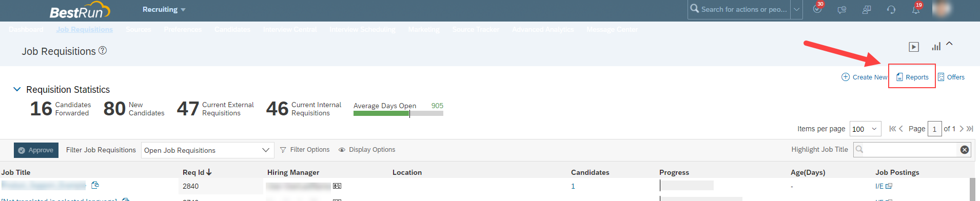Switch to the Candidates tab
980x201 pixels.
point(232,29)
